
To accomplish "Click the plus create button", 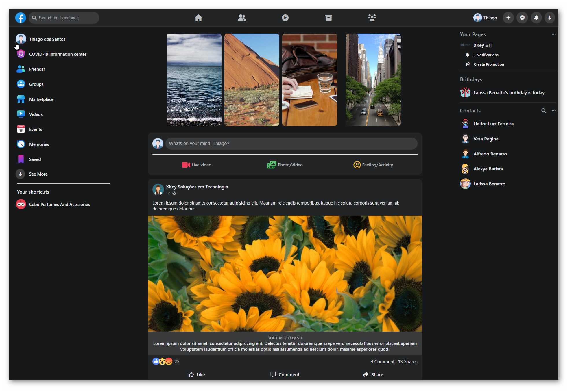I will (508, 18).
